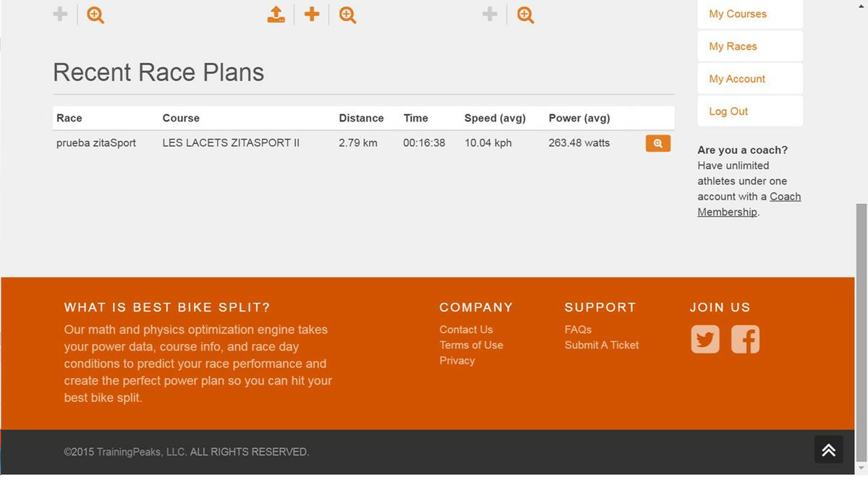Click the Privacy link in the footer

(457, 361)
